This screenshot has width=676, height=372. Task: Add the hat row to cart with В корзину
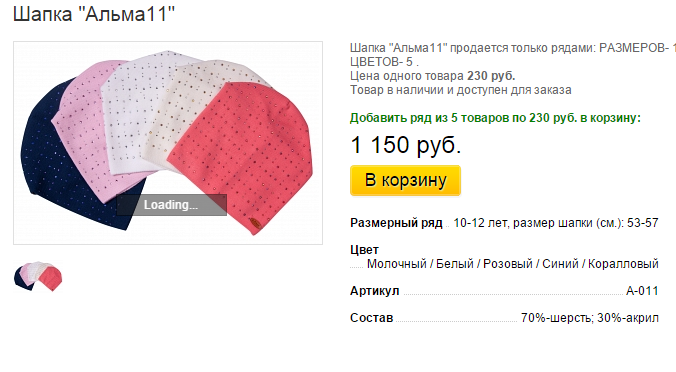405,181
